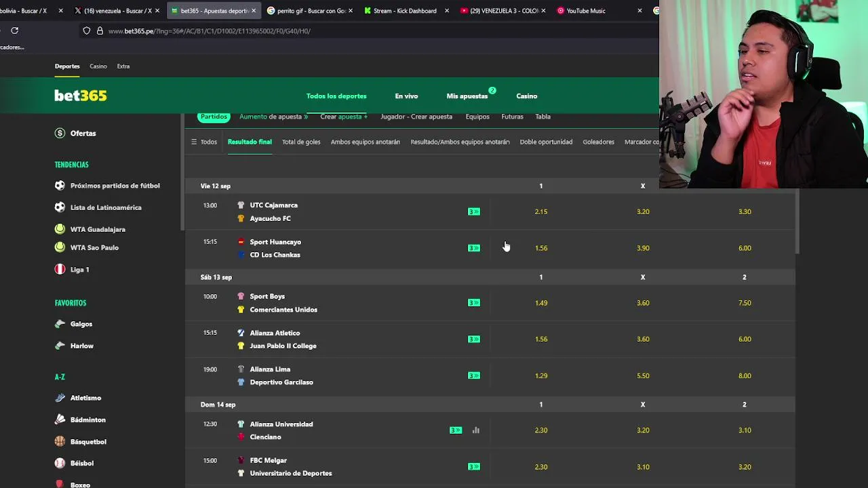This screenshot has height=488, width=868.
Task: Open the bet365 logo home link
Action: click(81, 96)
